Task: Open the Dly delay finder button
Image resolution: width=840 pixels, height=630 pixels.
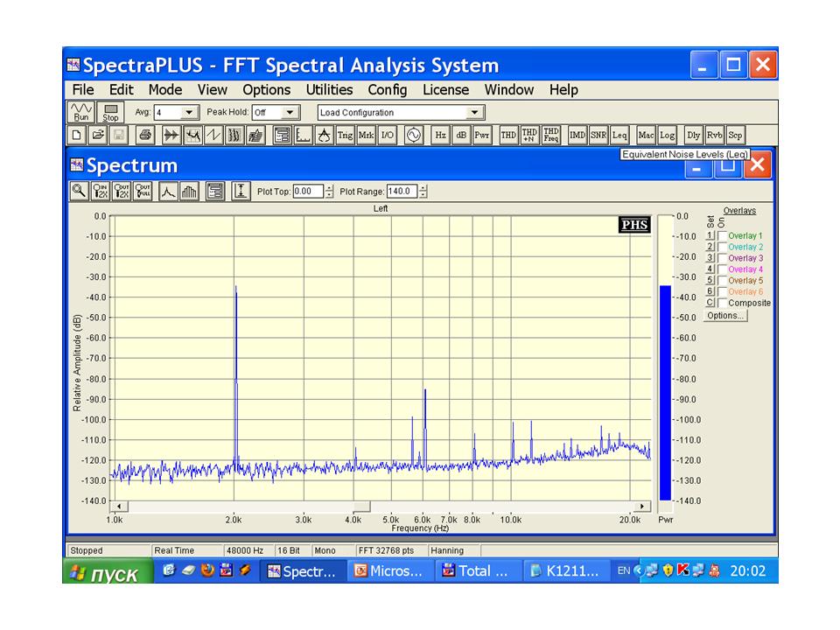Action: coord(694,135)
